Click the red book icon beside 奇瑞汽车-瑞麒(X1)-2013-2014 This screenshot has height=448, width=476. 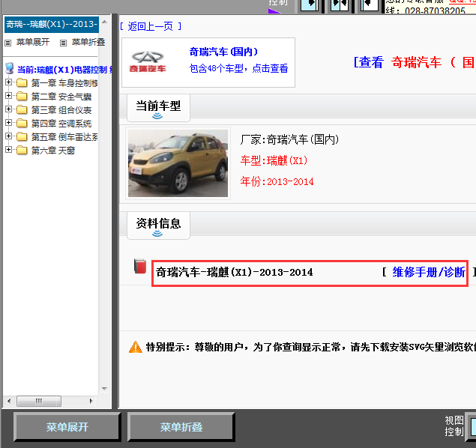coord(140,266)
